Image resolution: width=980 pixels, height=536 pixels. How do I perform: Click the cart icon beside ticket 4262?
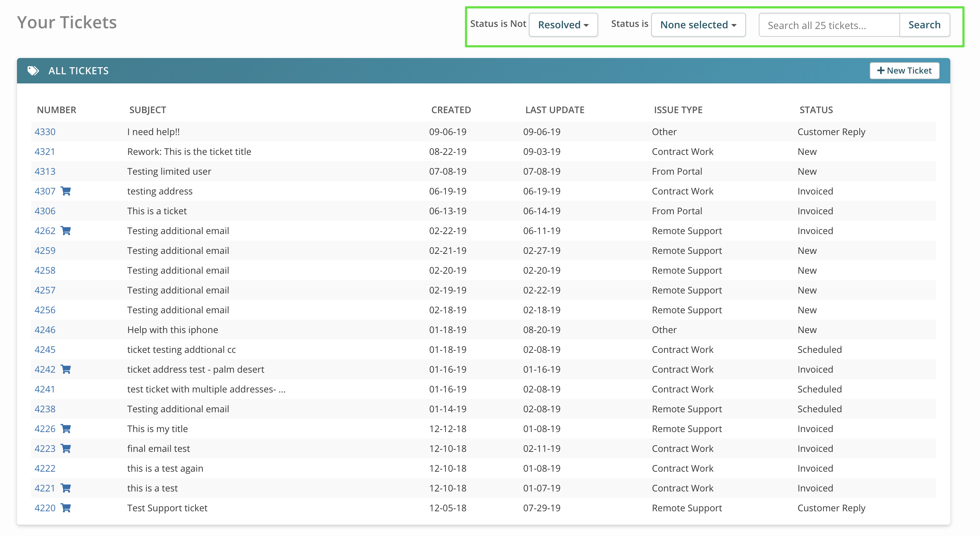[66, 231]
